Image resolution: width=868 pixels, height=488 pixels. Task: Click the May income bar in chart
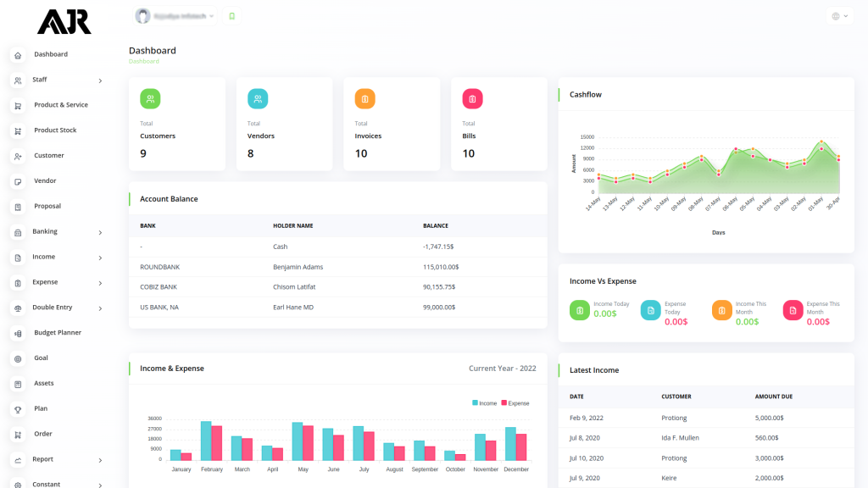click(298, 441)
